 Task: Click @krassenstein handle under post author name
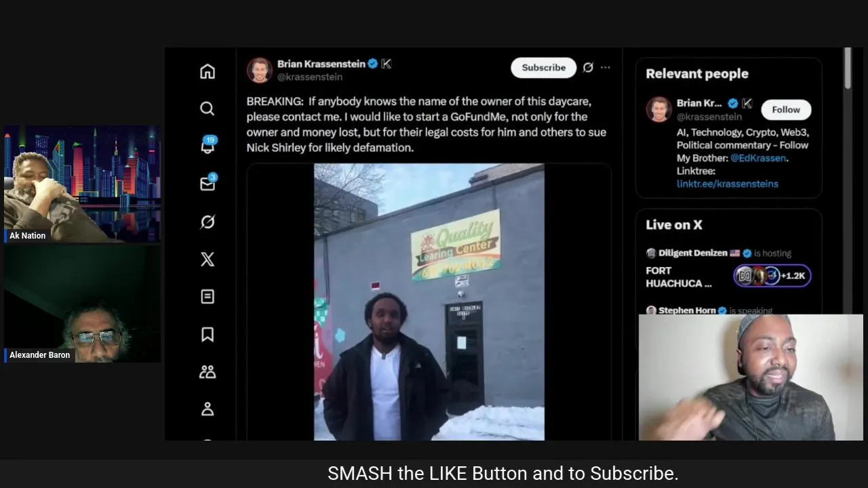click(310, 77)
